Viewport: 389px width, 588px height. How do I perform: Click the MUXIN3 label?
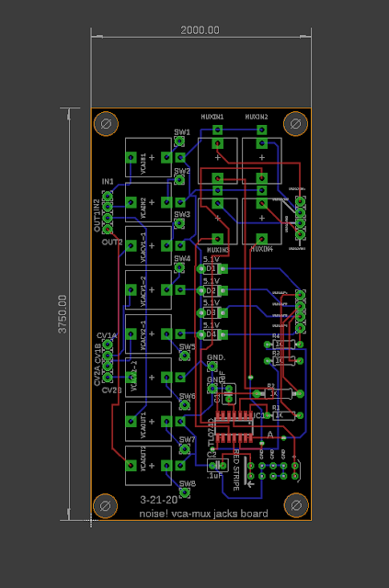click(218, 249)
